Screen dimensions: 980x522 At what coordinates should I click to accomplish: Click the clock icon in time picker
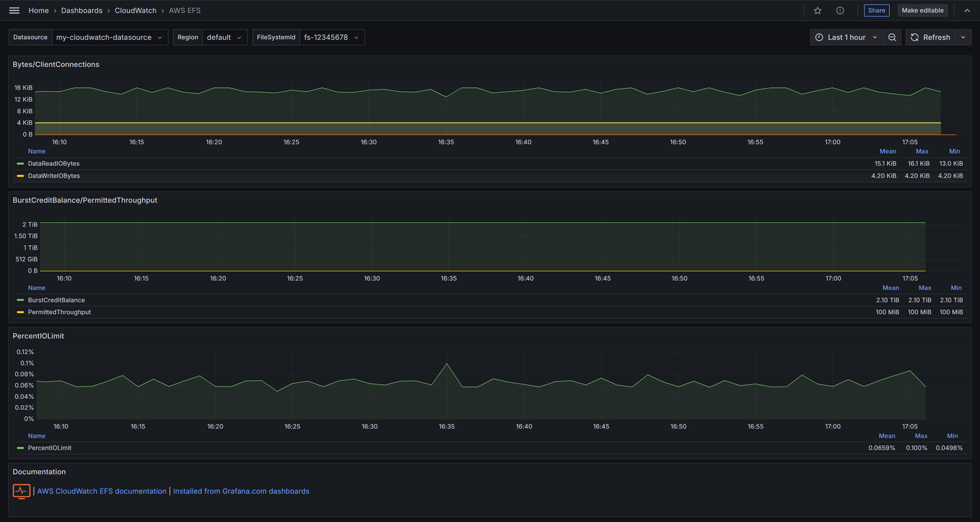pyautogui.click(x=819, y=37)
